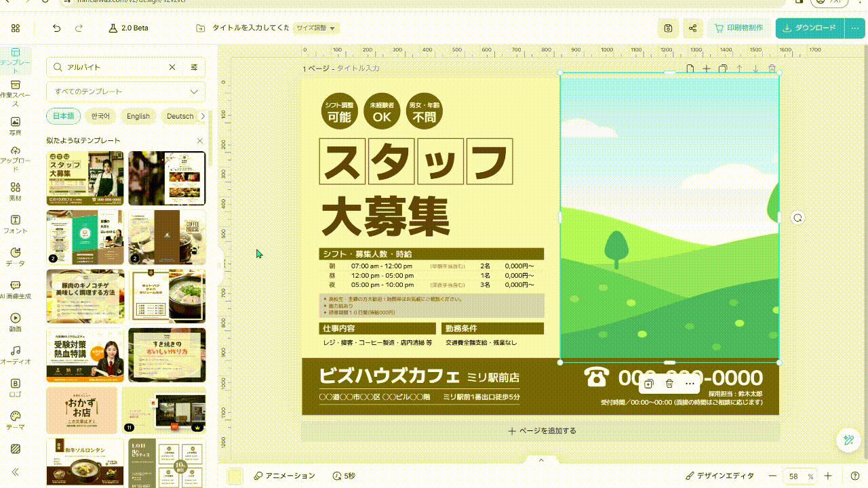Open the move-to-folder icon beside title
The width and height of the screenshot is (868, 488).
tap(200, 28)
